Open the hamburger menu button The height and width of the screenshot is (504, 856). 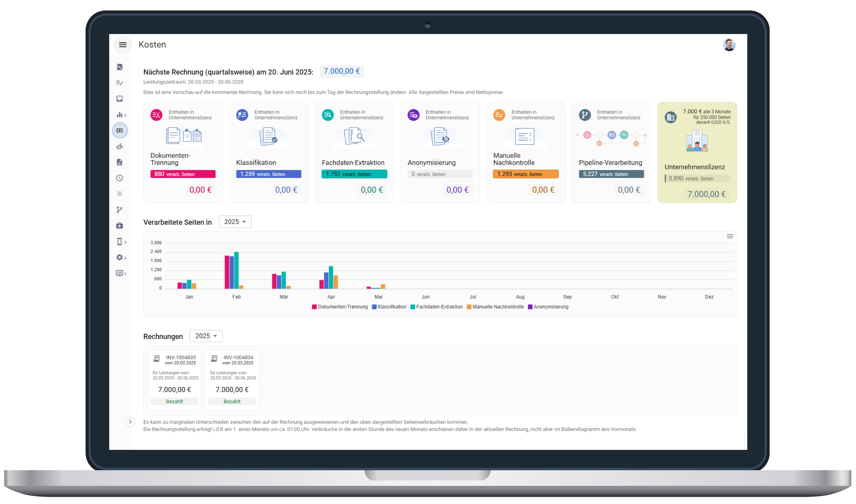pos(123,45)
